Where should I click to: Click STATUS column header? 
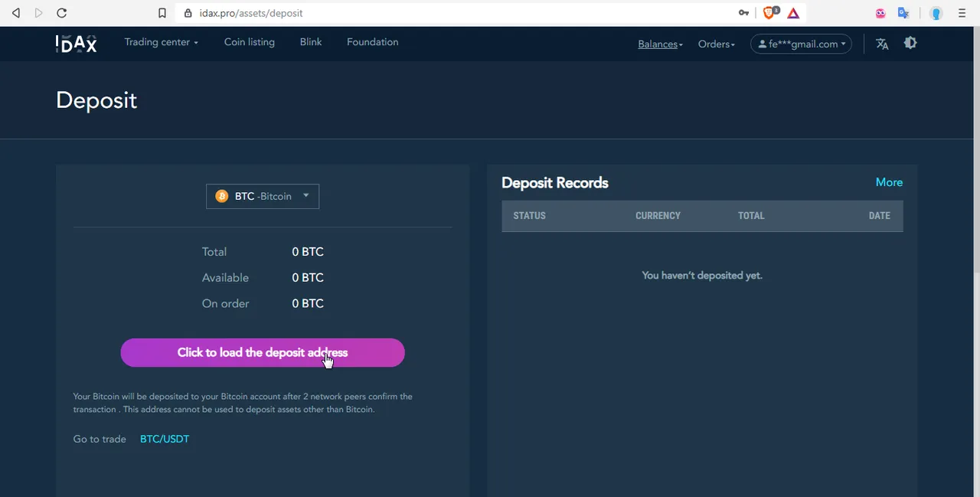[530, 215]
